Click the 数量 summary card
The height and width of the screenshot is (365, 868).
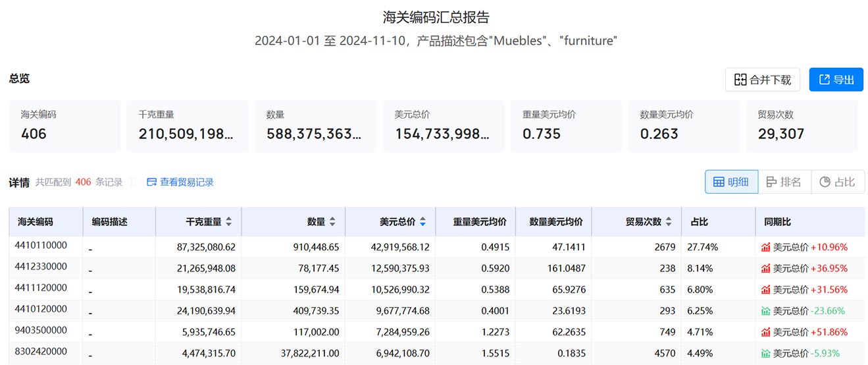pyautogui.click(x=315, y=126)
